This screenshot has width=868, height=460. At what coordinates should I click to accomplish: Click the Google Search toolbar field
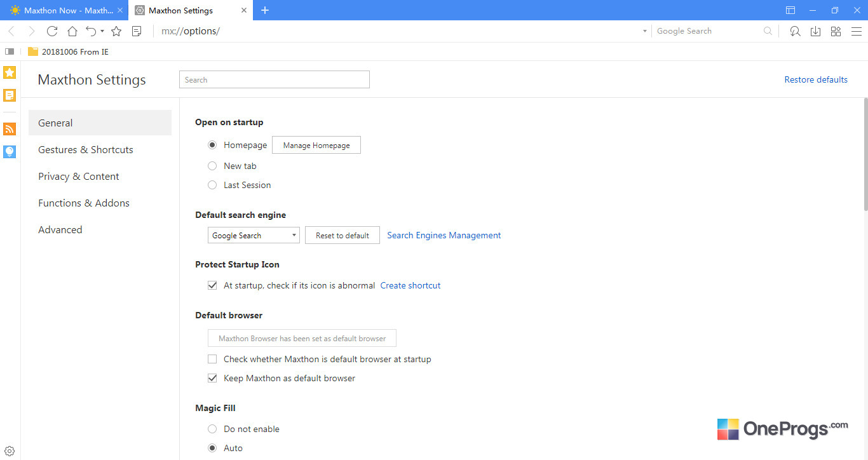[x=708, y=31]
